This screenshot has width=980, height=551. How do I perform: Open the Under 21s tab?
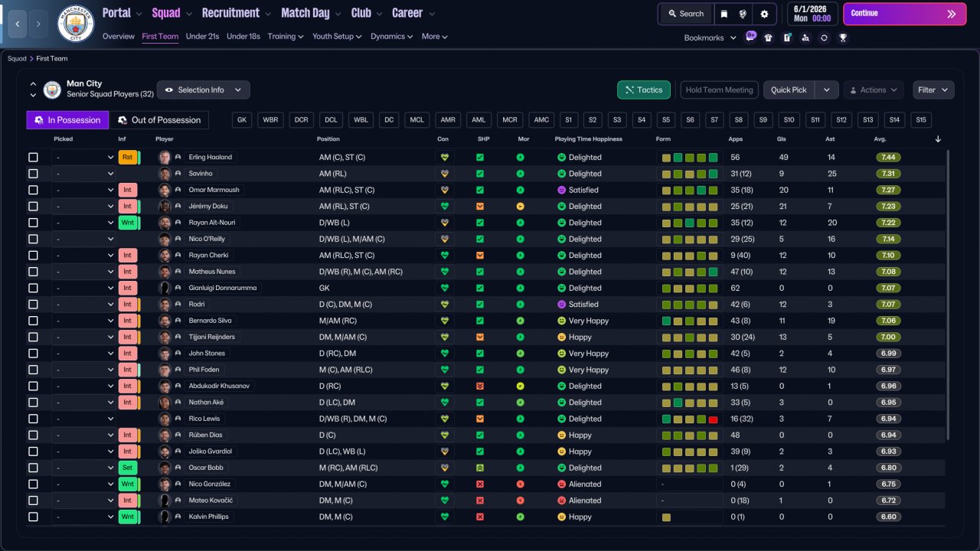[203, 37]
